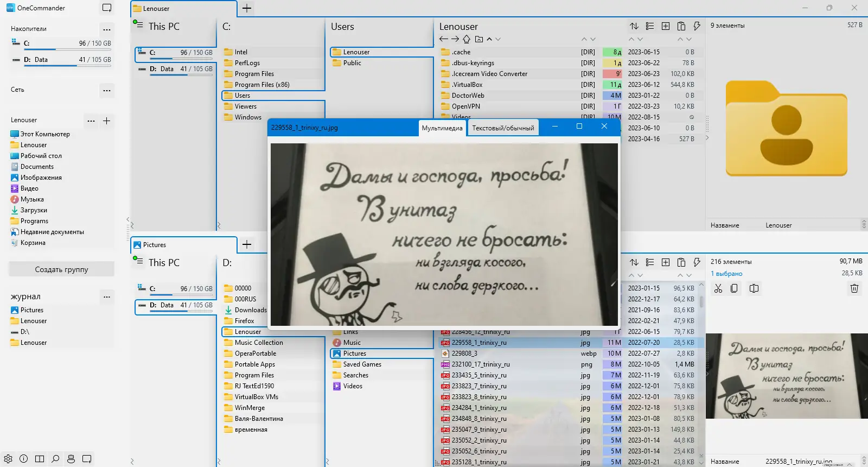Add a new tab beside the Pictures tab
868x467 pixels.
(247, 244)
